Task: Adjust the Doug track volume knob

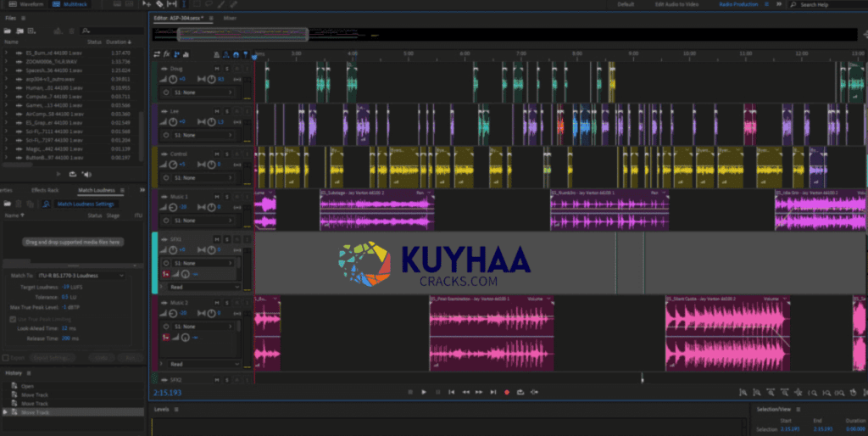Action: [x=173, y=79]
